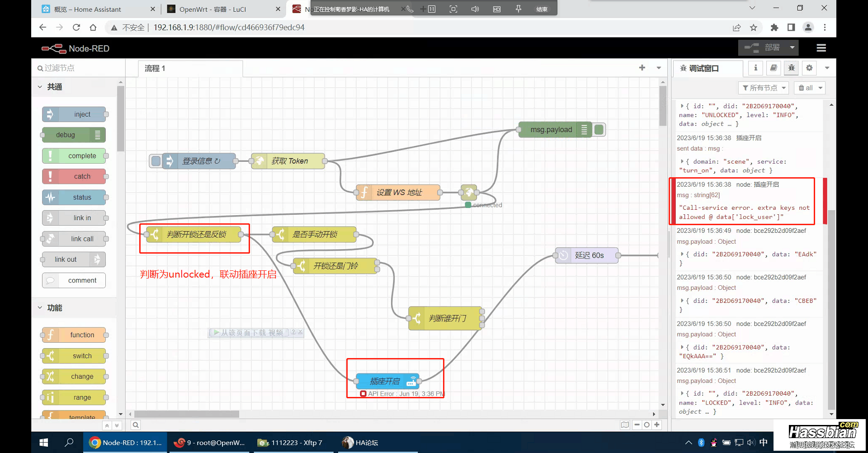
Task: Toggle the navigator map icon
Action: point(625,425)
